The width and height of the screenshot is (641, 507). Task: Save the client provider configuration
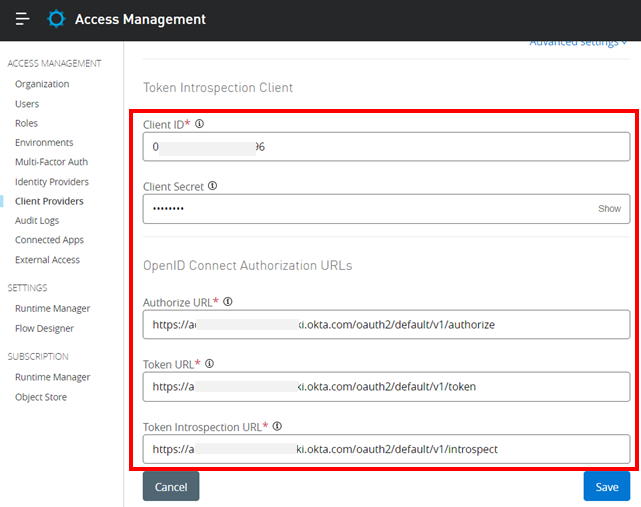pyautogui.click(x=606, y=487)
